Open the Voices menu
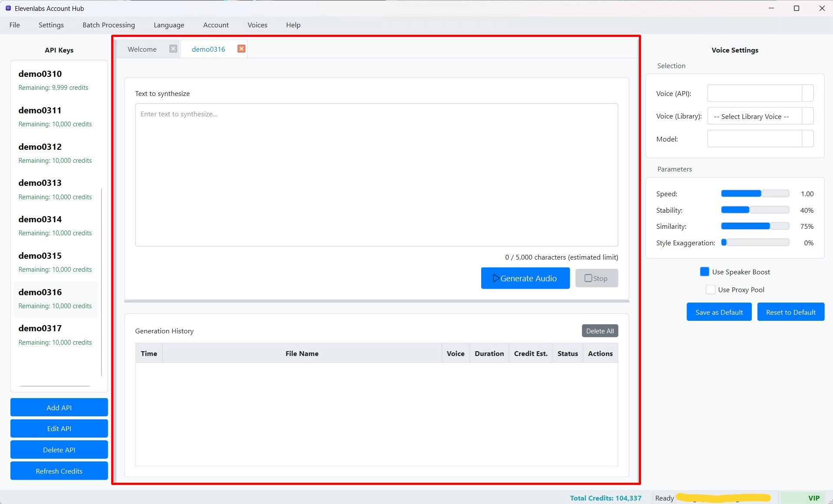The width and height of the screenshot is (833, 504). tap(258, 25)
